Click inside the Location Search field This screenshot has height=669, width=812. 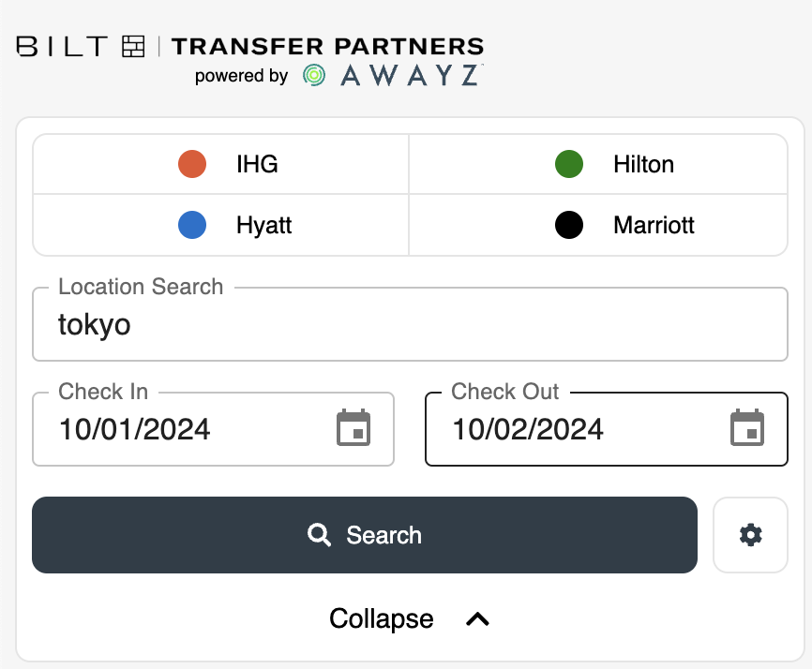(x=410, y=325)
